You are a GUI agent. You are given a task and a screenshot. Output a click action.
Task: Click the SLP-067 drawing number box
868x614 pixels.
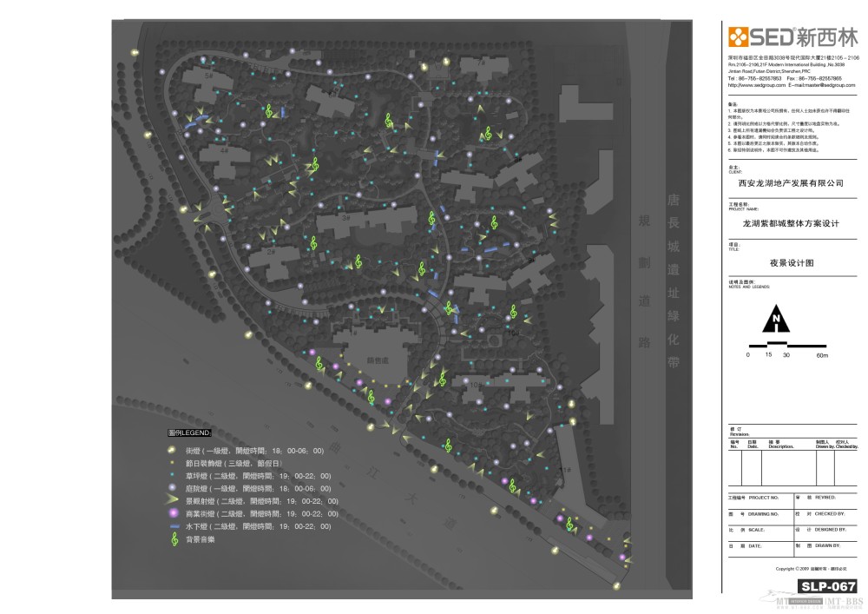tap(828, 586)
